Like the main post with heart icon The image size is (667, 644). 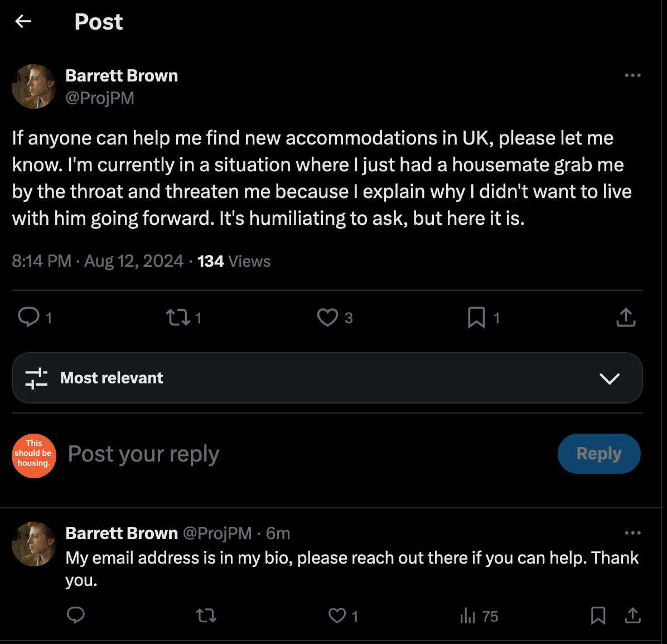click(327, 318)
